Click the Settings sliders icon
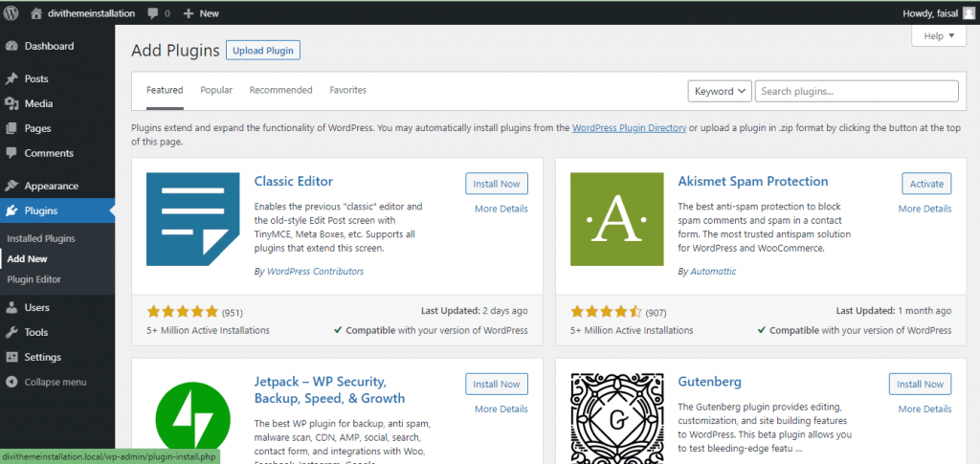 [x=11, y=357]
